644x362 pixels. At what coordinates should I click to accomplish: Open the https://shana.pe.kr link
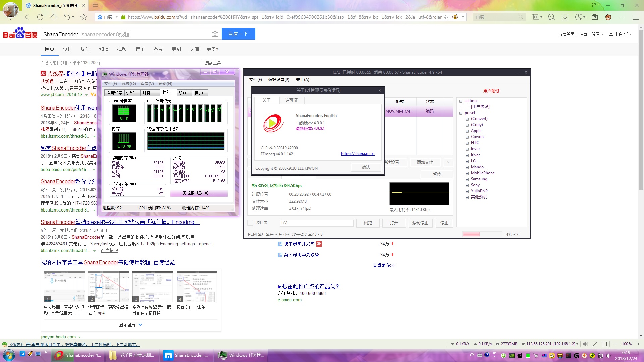point(358,154)
